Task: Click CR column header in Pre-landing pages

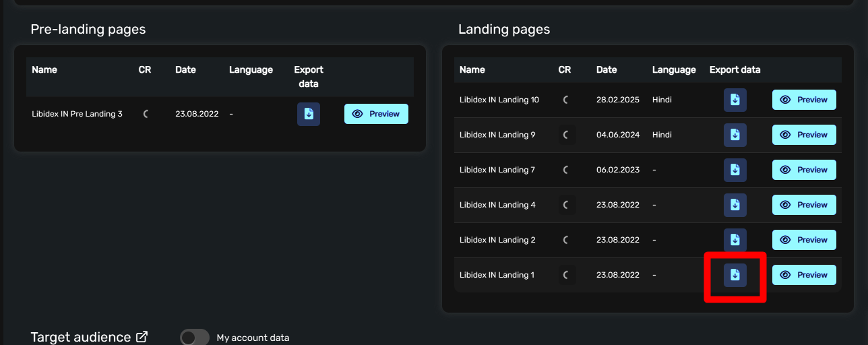Action: (x=145, y=69)
